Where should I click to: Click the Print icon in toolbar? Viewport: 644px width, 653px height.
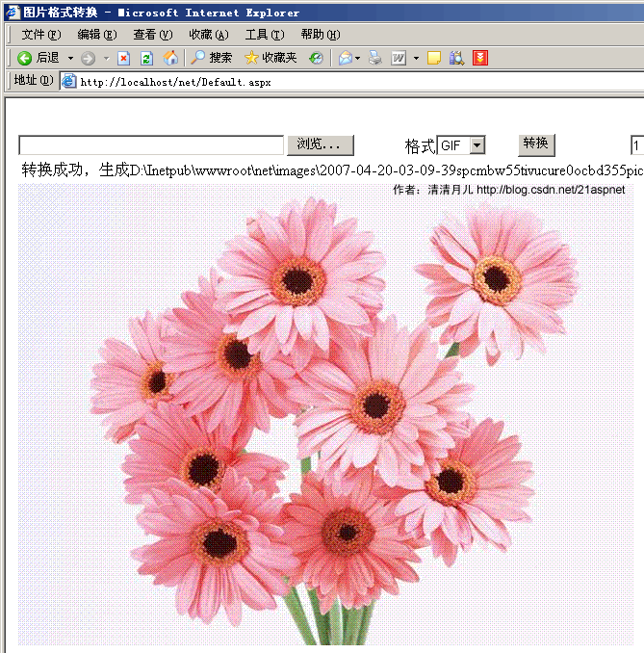click(375, 58)
